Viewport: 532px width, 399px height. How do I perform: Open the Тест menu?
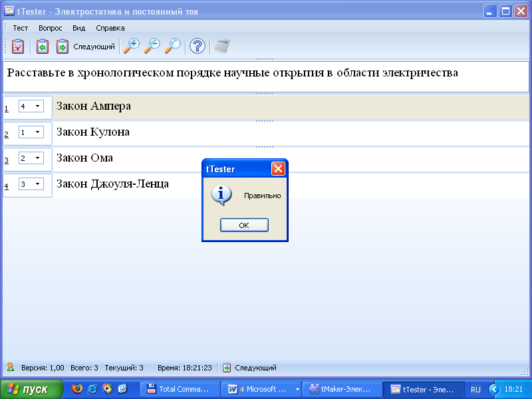[21, 28]
